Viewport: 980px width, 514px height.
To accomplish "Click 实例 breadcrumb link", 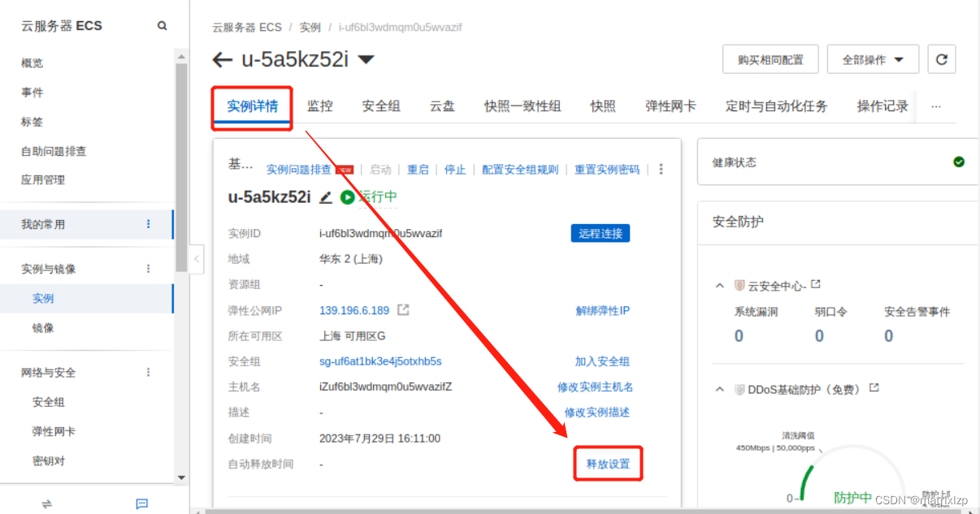I will click(x=310, y=27).
